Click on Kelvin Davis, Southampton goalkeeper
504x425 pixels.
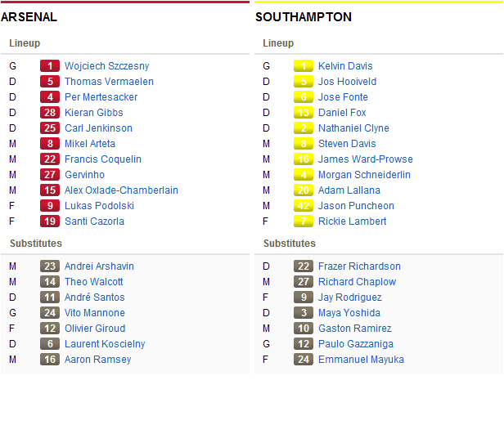point(345,66)
